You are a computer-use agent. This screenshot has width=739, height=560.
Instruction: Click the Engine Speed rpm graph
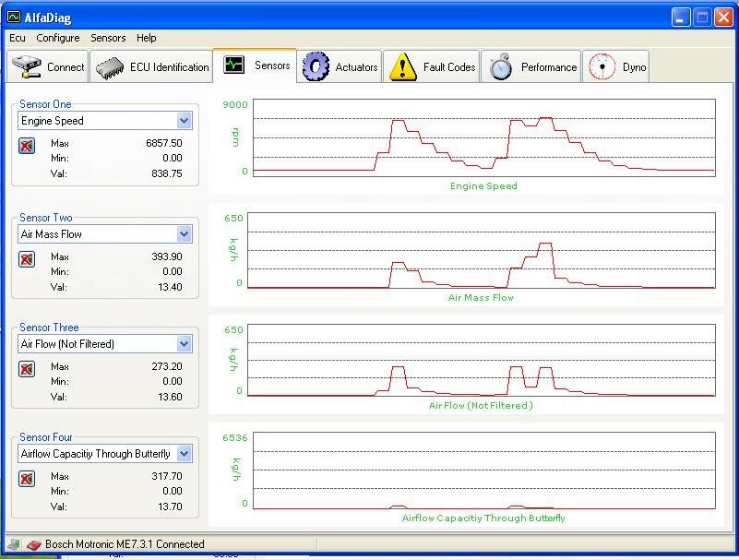pyautogui.click(x=483, y=137)
